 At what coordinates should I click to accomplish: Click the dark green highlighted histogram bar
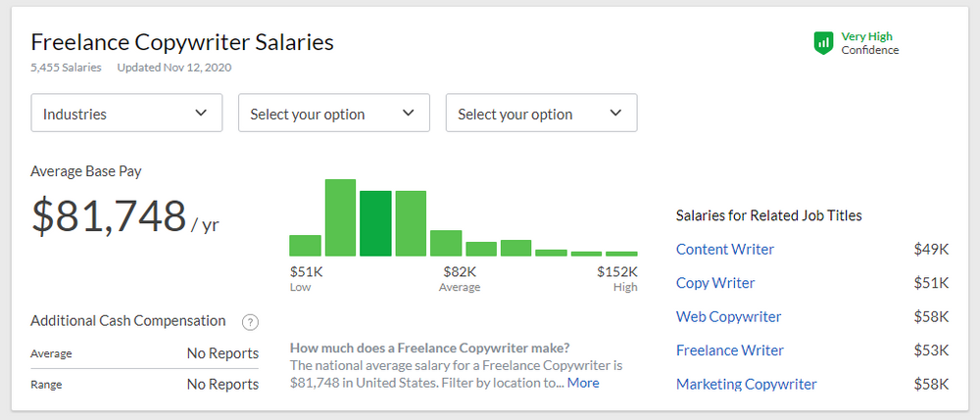375,223
